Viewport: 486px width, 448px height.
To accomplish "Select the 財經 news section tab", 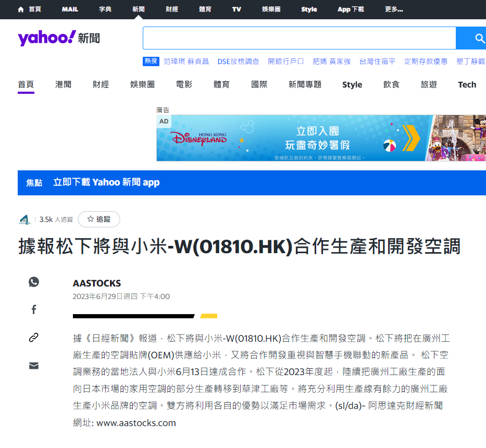I will 101,84.
